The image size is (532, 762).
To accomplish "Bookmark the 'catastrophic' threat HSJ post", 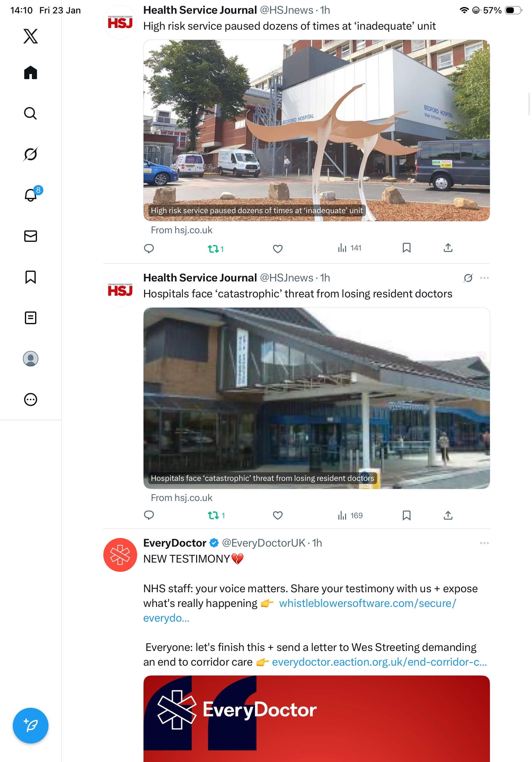I will (406, 515).
